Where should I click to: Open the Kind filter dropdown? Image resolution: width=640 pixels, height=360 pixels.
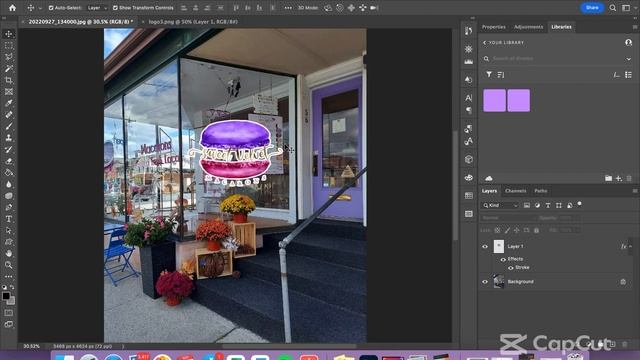click(500, 205)
